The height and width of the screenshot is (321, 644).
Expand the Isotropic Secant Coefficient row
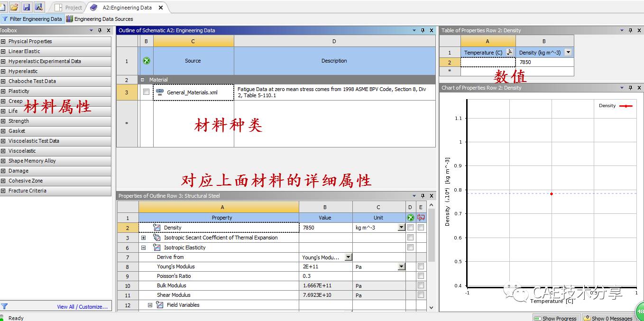(143, 238)
